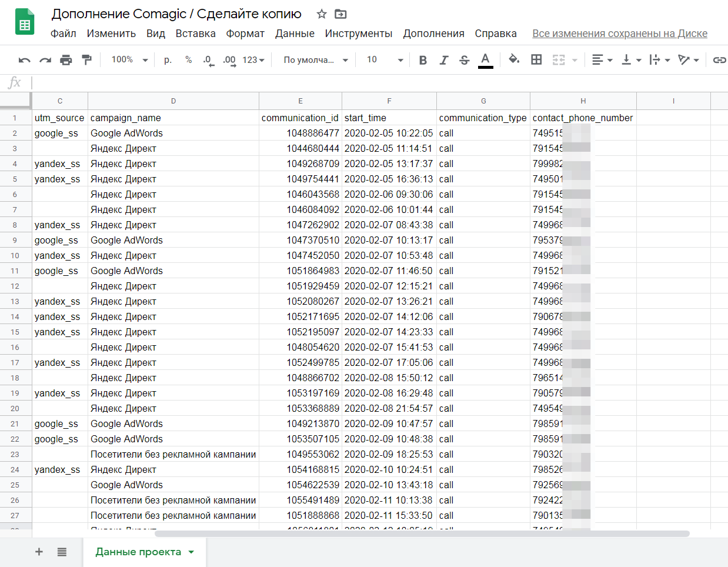The height and width of the screenshot is (567, 728).
Task: Format as currency using р. button
Action: (168, 60)
